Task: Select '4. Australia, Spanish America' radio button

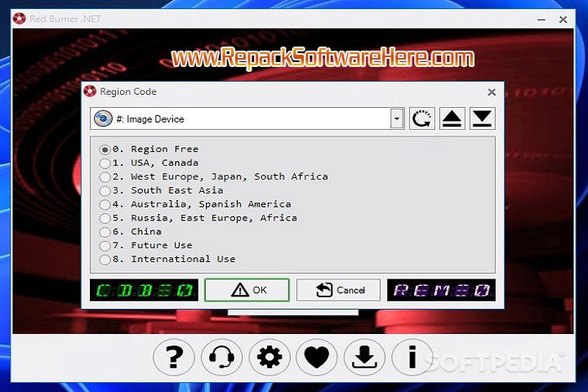Action: [105, 204]
